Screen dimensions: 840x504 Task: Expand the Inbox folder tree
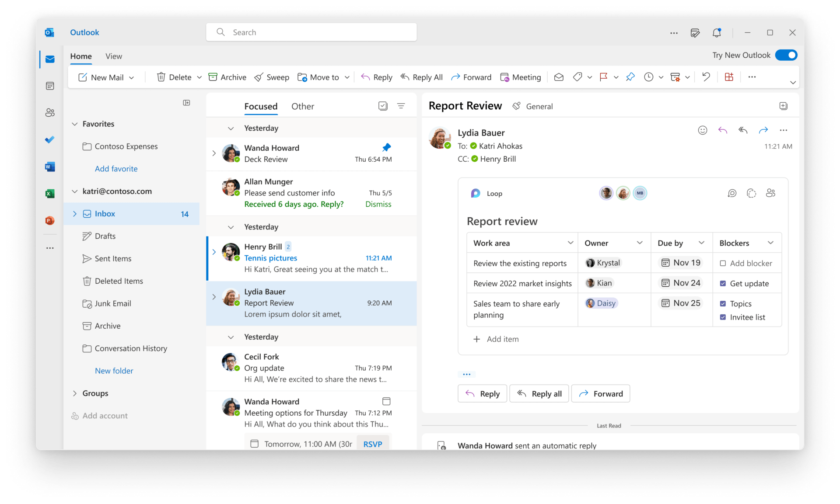click(x=75, y=214)
